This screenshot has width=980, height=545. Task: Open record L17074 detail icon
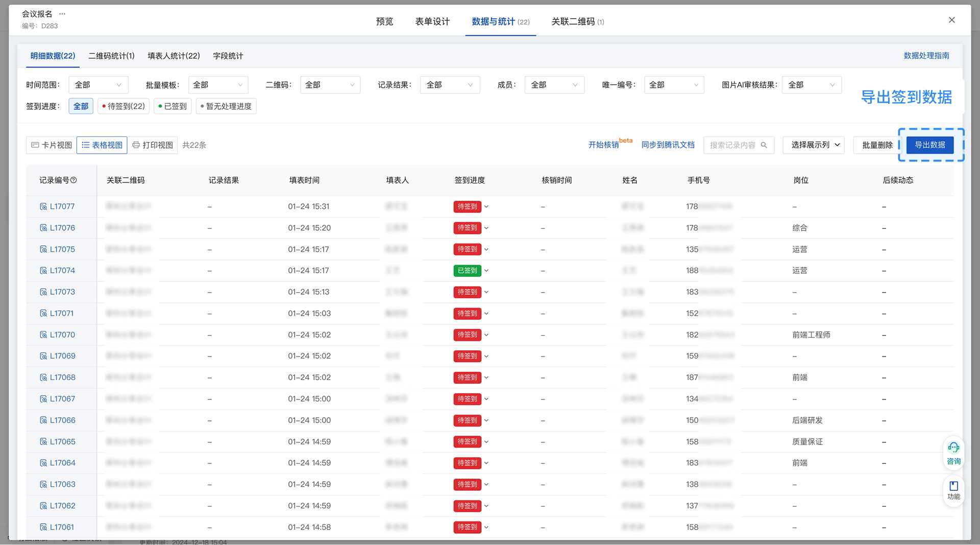click(43, 271)
